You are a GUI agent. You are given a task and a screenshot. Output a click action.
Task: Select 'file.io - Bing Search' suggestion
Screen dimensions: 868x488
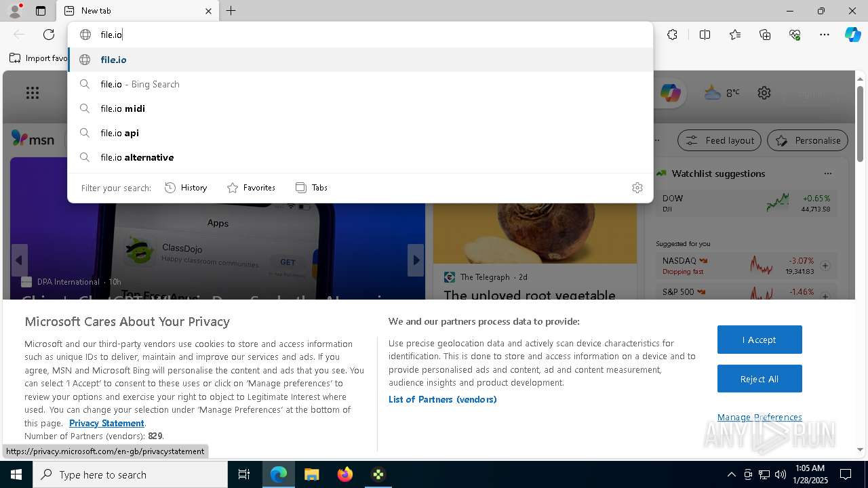coord(361,84)
